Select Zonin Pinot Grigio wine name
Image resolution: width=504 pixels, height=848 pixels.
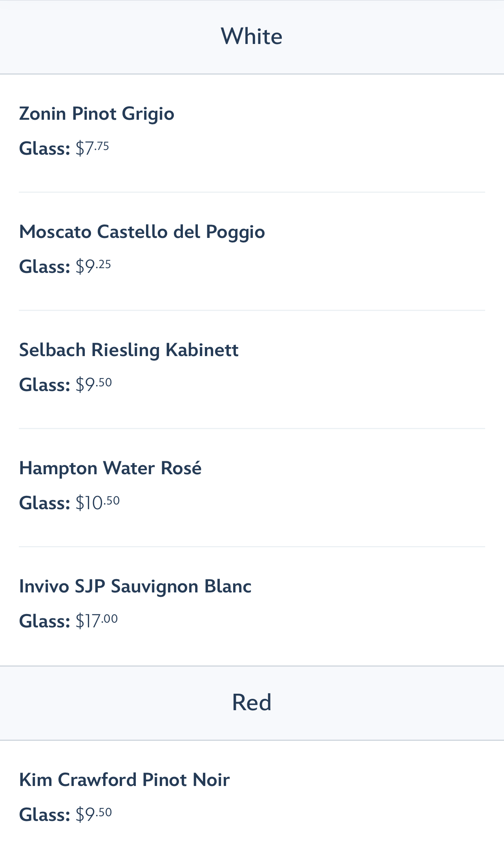pyautogui.click(x=97, y=114)
